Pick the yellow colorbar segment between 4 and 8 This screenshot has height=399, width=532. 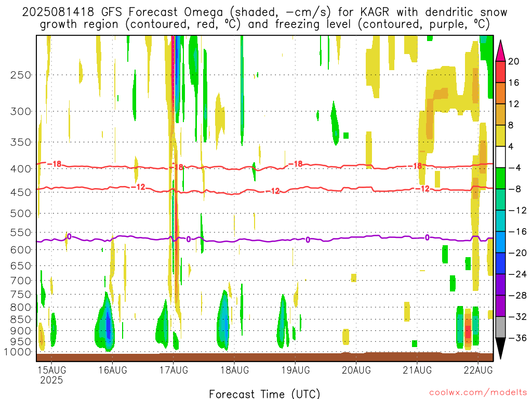click(x=500, y=136)
